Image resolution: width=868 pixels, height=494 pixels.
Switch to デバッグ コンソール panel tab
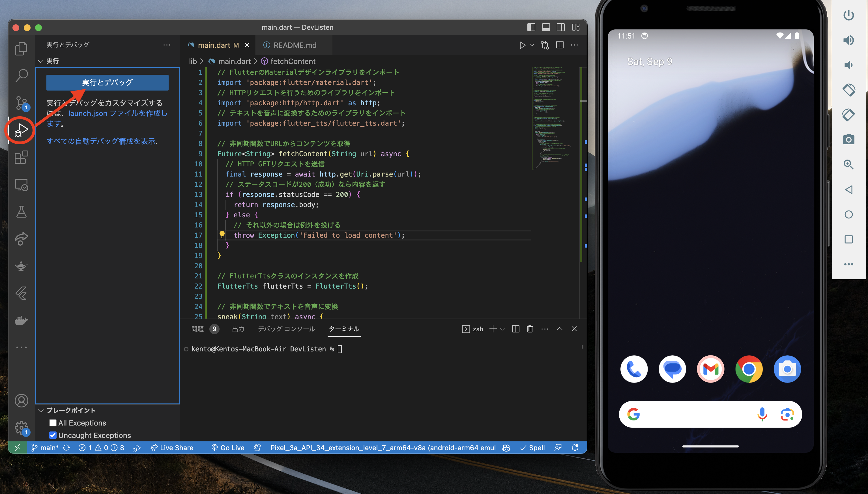click(286, 329)
